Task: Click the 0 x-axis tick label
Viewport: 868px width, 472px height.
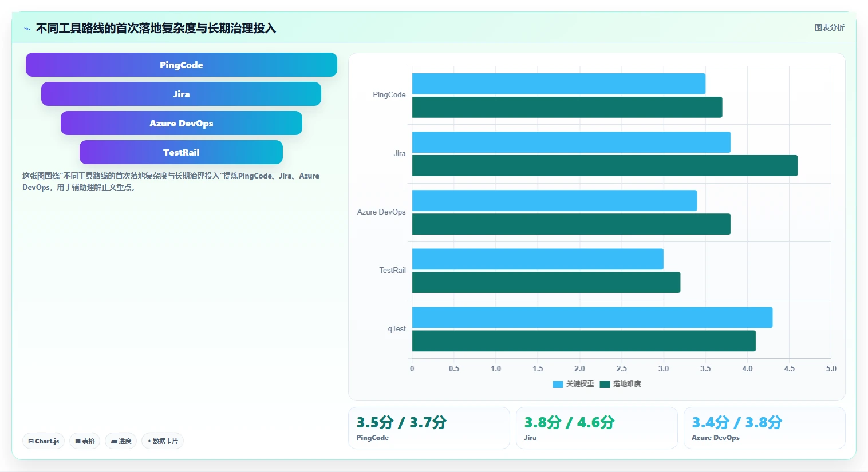Action: [x=412, y=369]
